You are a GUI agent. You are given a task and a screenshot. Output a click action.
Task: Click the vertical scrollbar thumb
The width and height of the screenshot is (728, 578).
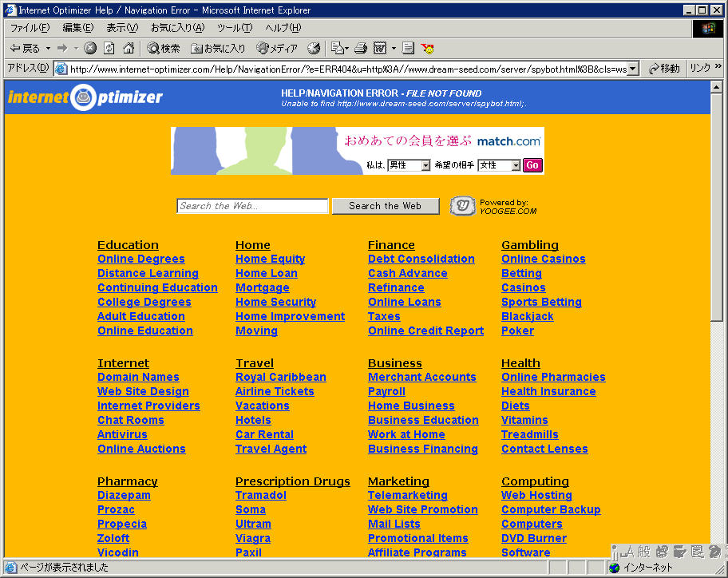716,207
